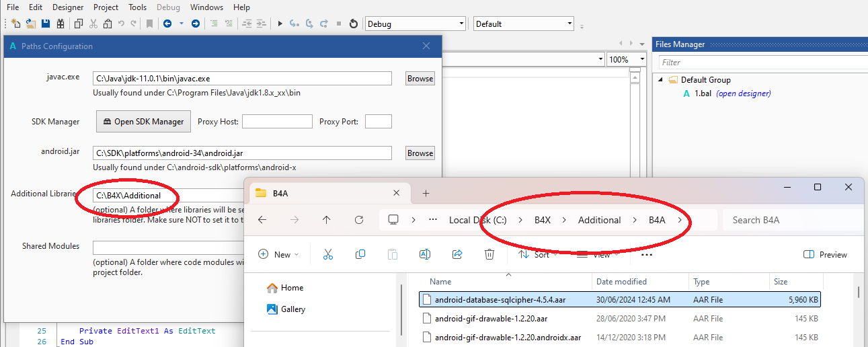
Task: Click the (open designer) link
Action: pos(743,93)
